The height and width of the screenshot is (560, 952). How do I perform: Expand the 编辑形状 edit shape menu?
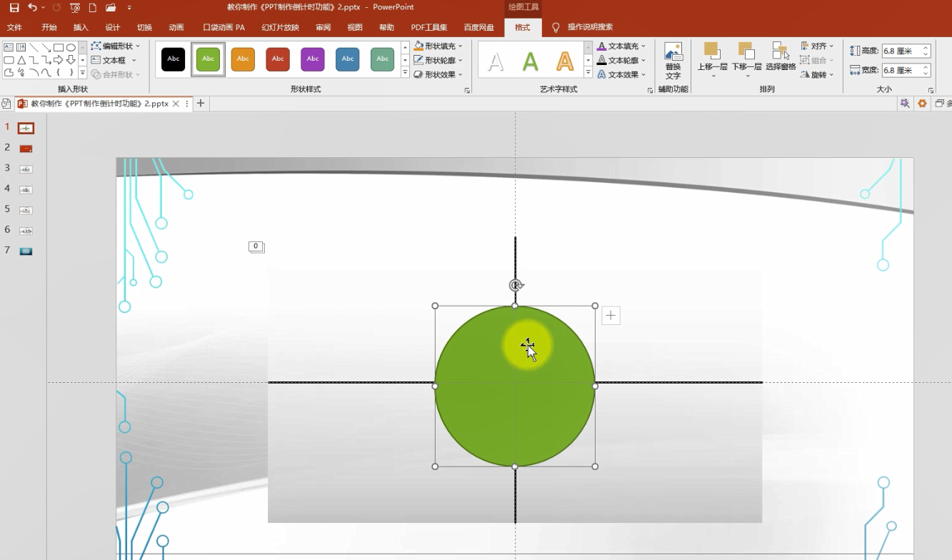(116, 46)
